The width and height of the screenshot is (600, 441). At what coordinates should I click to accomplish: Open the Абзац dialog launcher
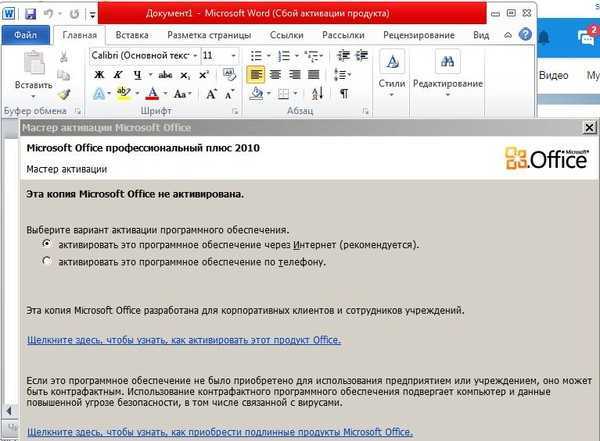pyautogui.click(x=365, y=111)
